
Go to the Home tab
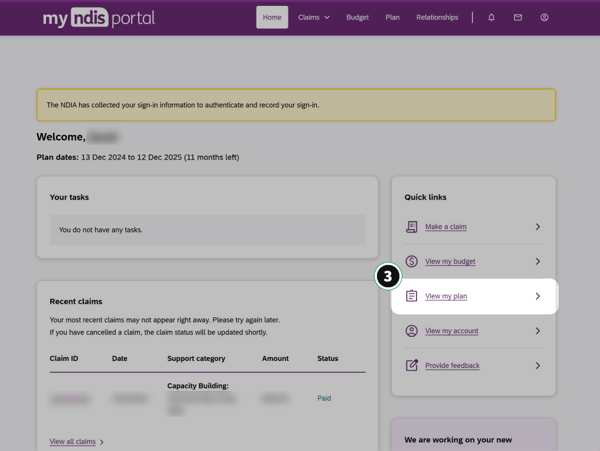coord(272,17)
